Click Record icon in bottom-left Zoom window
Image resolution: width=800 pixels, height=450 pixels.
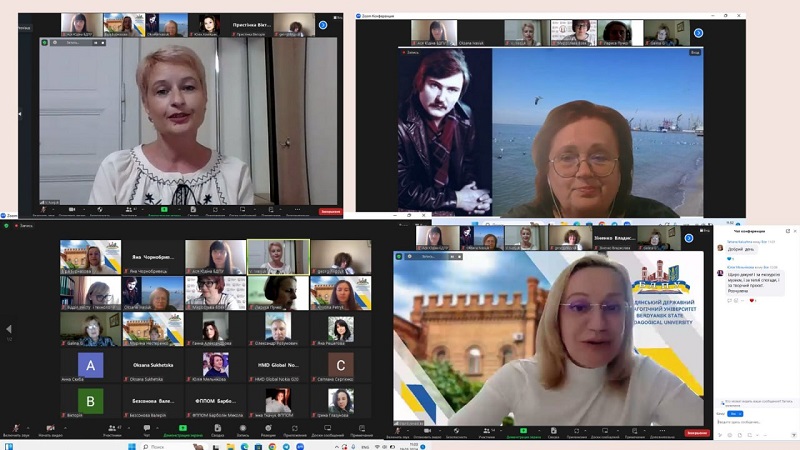(241, 429)
